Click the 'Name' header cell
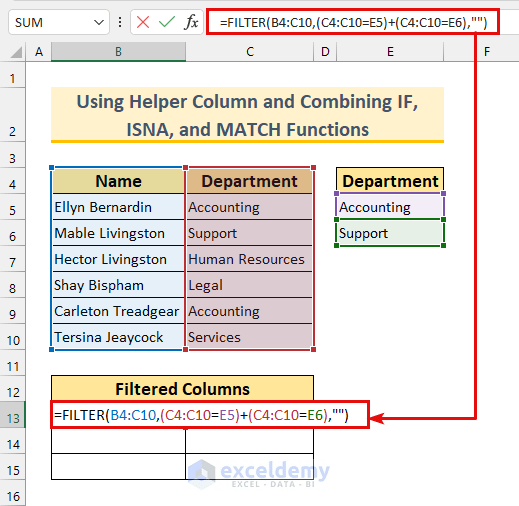The width and height of the screenshot is (519, 506). (x=118, y=181)
